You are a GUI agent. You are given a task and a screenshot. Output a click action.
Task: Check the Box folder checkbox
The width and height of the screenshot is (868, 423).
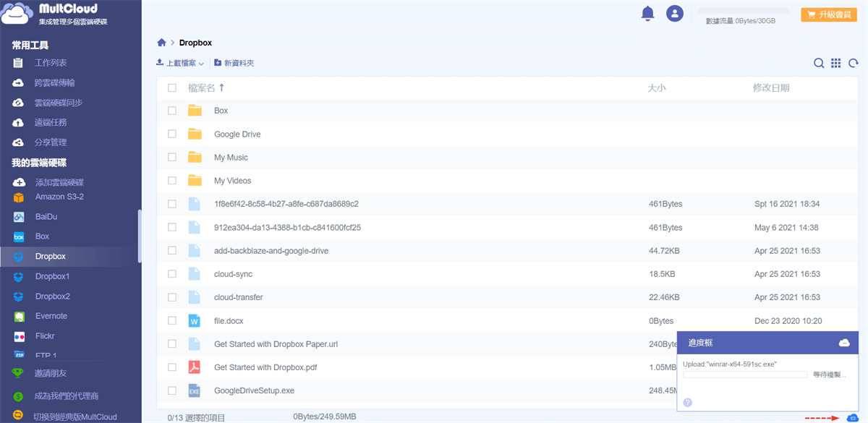pos(172,111)
